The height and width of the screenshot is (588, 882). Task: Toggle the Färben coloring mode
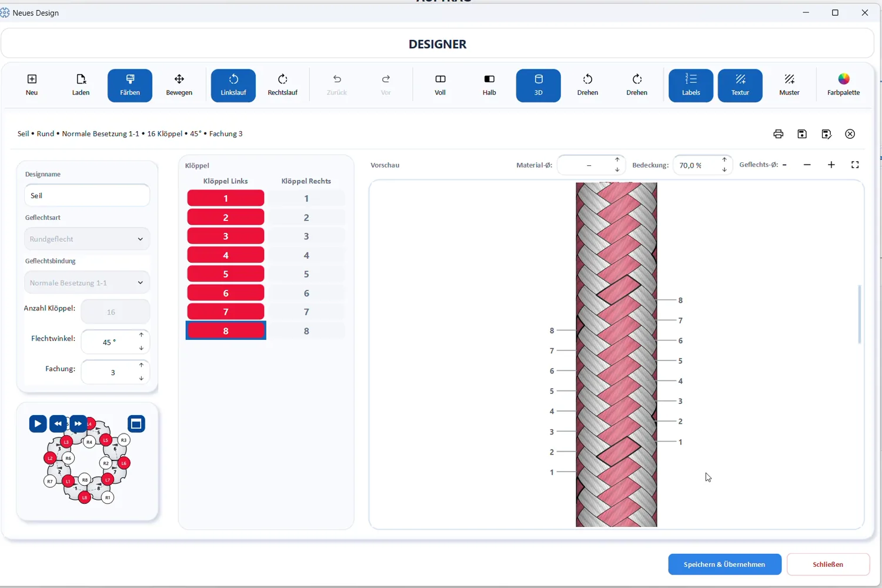tap(130, 85)
